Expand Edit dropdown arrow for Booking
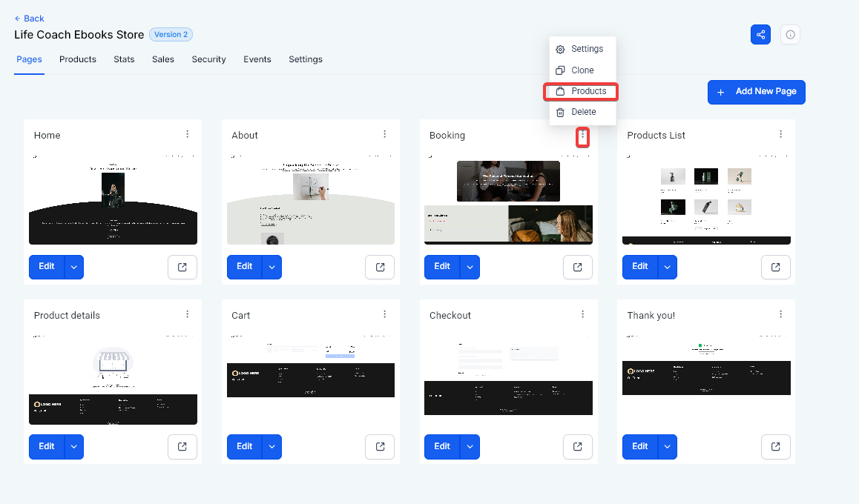Image resolution: width=859 pixels, height=504 pixels. (470, 267)
